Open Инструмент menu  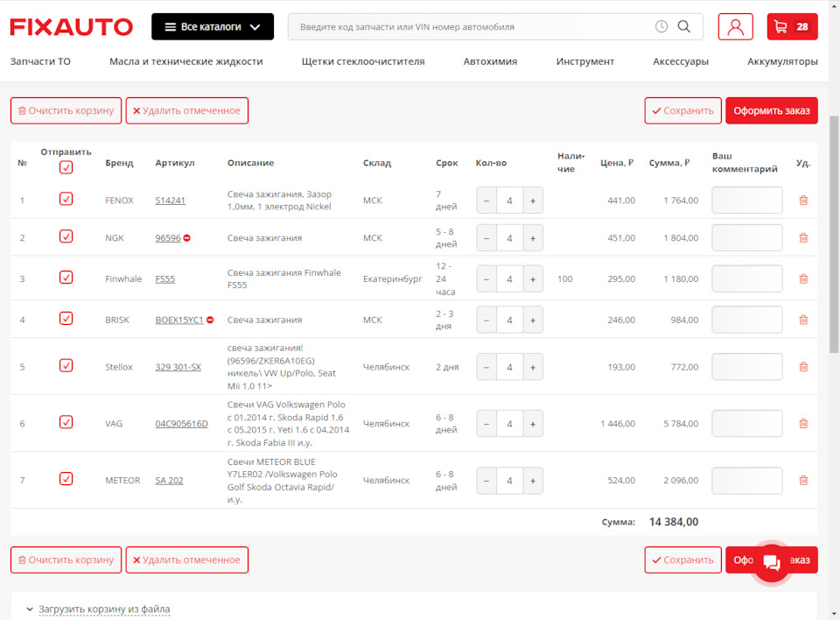click(585, 61)
